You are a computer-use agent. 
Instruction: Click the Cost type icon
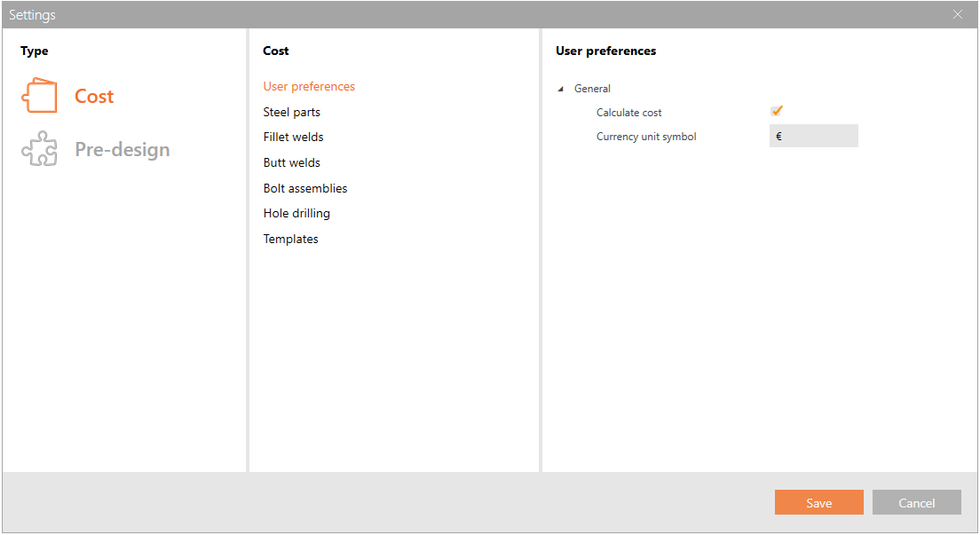(x=39, y=96)
